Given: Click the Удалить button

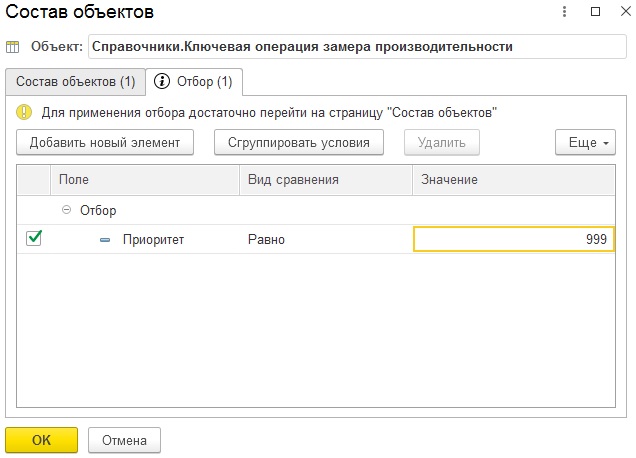Looking at the screenshot, I should click(x=441, y=143).
